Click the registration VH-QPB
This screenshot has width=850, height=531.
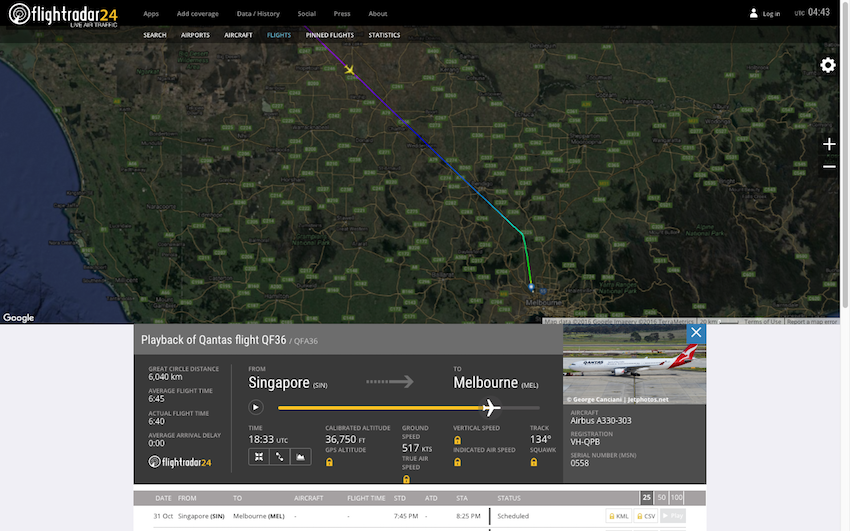[585, 442]
